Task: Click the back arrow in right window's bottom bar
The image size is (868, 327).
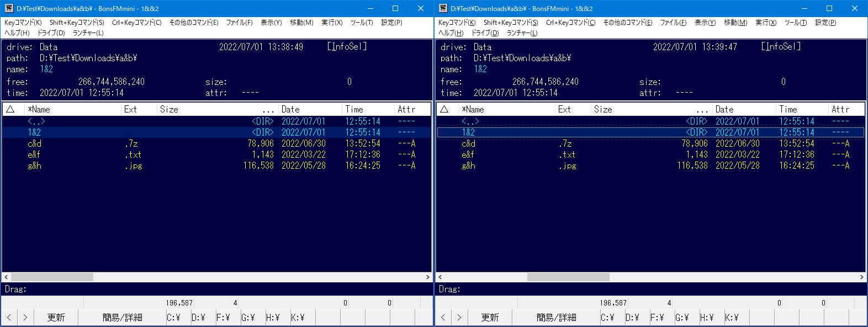Action: [x=443, y=318]
